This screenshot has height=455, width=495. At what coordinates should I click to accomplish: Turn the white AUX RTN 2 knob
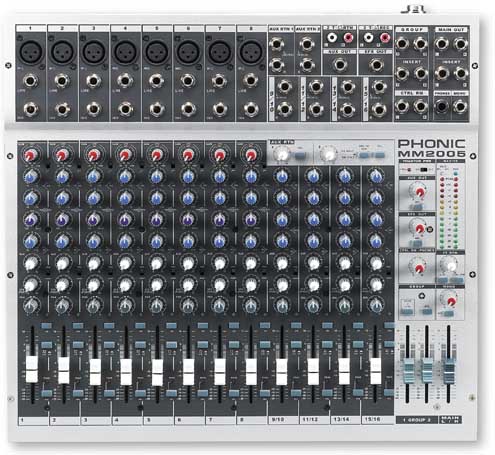pyautogui.click(x=329, y=154)
